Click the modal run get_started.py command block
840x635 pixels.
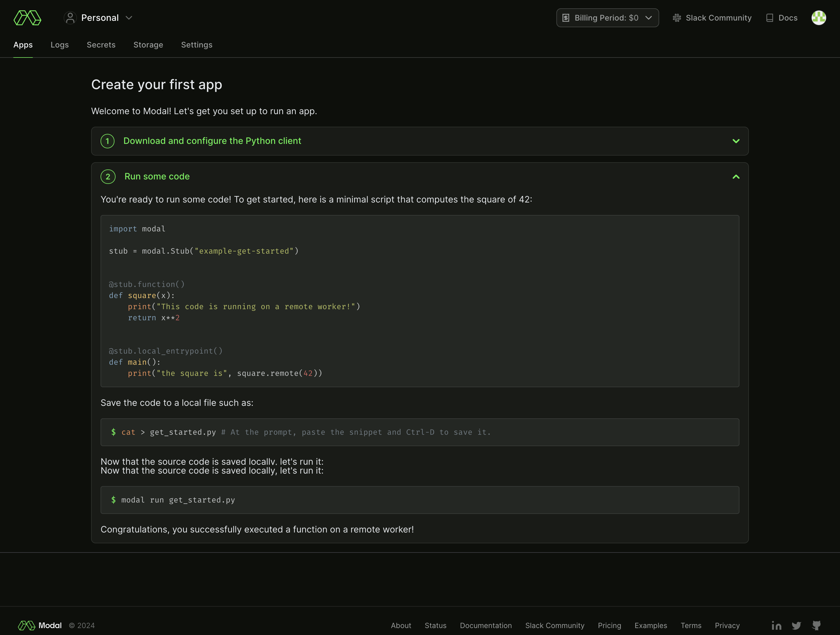coord(420,500)
